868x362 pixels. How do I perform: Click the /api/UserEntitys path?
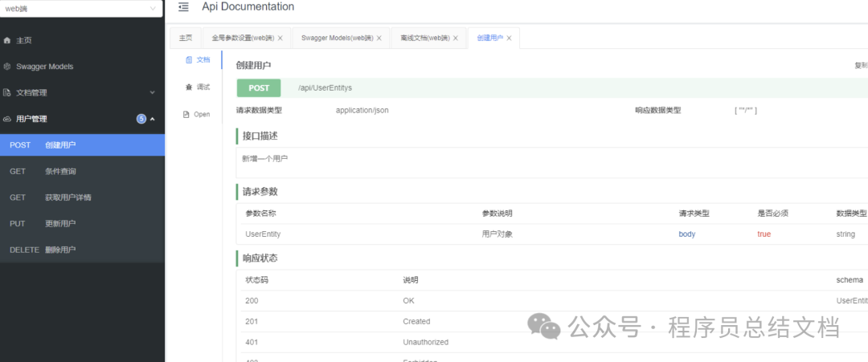point(325,87)
